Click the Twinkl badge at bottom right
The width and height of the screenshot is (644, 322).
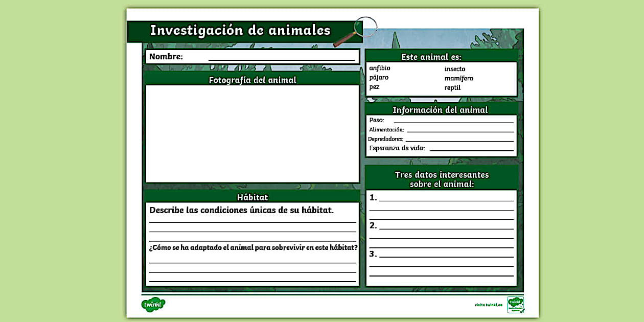[514, 303]
